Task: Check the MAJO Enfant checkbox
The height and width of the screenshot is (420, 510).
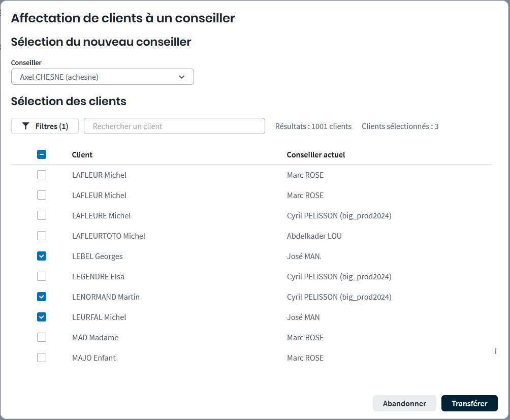Action: coord(42,358)
